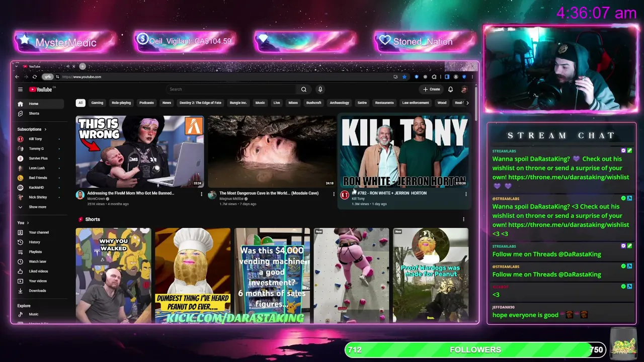Screen dimensions: 644x362
Task: Open the Watch later icon
Action: (x=20, y=261)
